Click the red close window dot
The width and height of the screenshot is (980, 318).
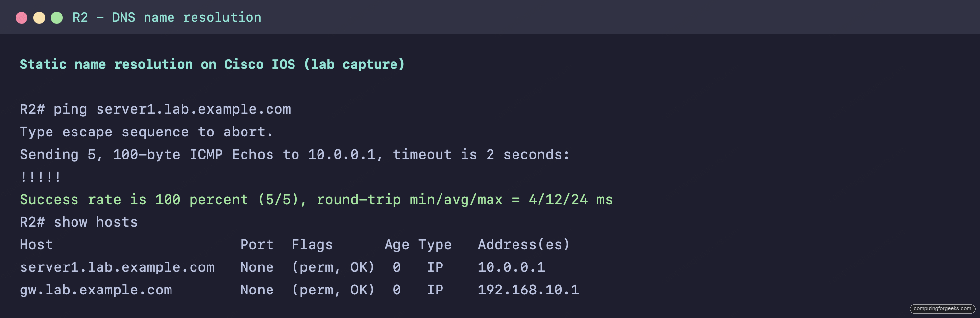(22, 18)
